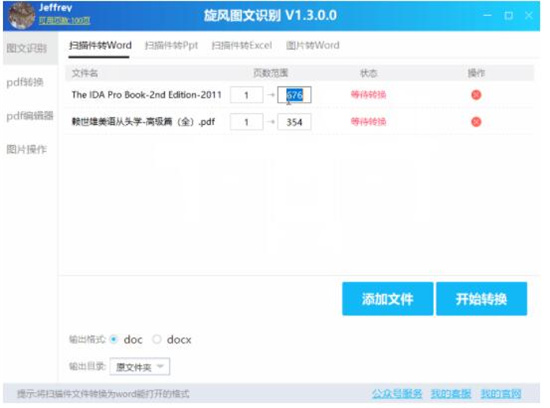Viewport: 550px width, 408px height.
Task: Maximize the 旋风图文识别 window
Action: click(x=508, y=15)
